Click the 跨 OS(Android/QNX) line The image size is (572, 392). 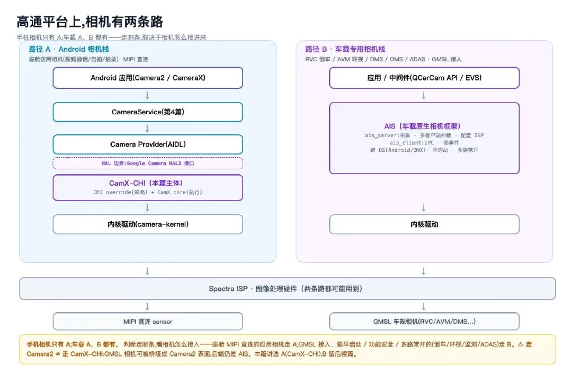pyautogui.click(x=424, y=150)
